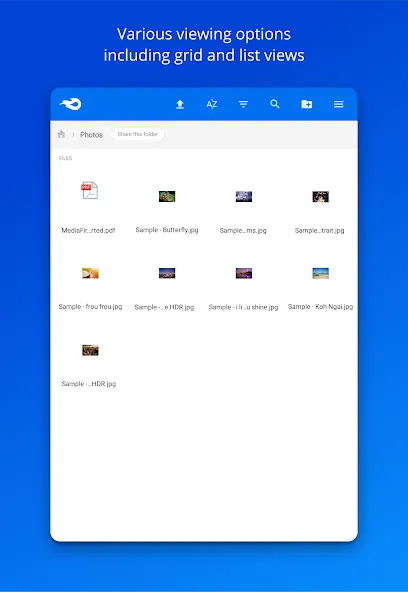Screen dimensions: 408x592
Task: Open the PDF file icon
Action: click(89, 190)
